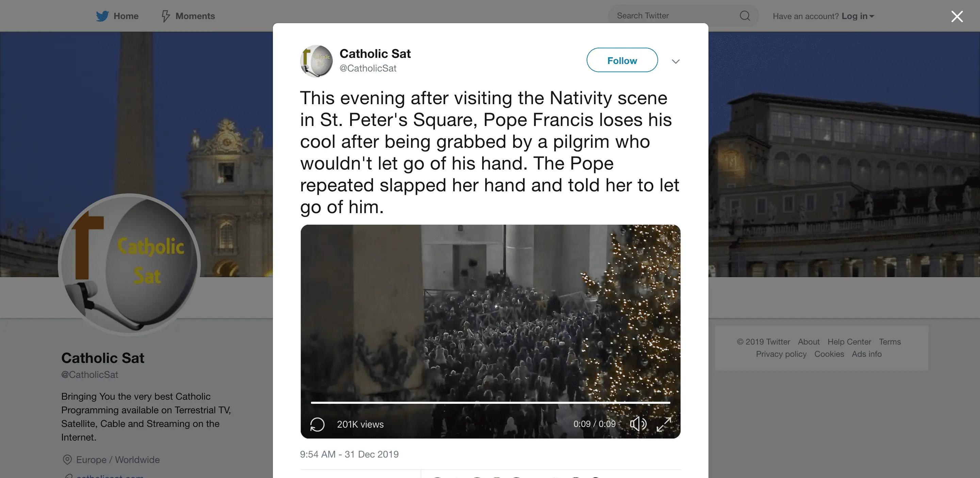Image resolution: width=980 pixels, height=478 pixels.
Task: Click the Ads info footer link
Action: pos(866,354)
